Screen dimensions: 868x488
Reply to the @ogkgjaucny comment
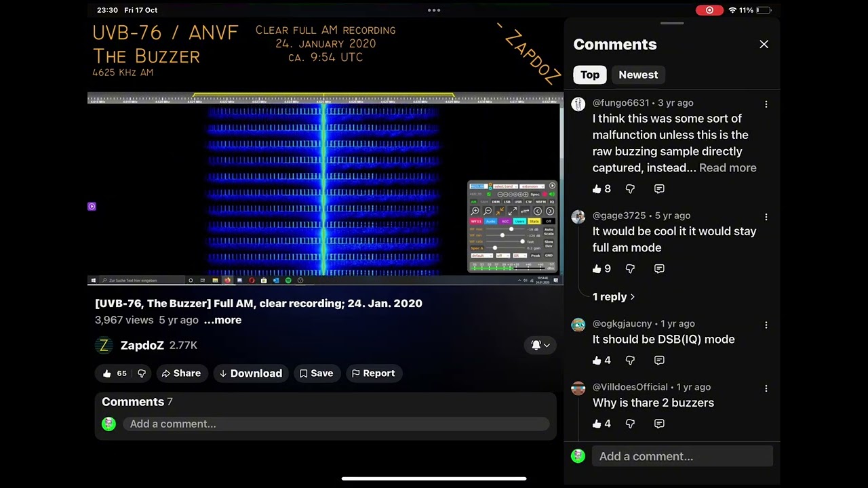[x=659, y=361]
